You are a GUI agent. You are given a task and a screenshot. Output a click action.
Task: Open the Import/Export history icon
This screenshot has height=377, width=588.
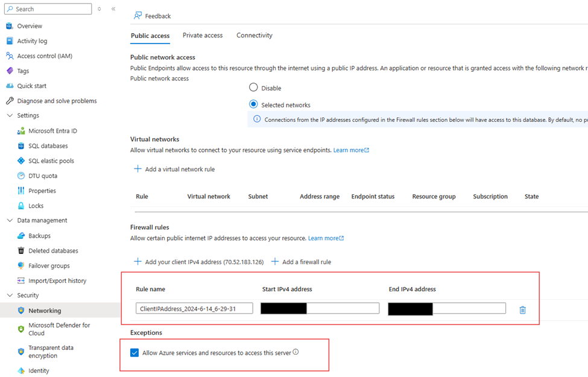point(21,280)
